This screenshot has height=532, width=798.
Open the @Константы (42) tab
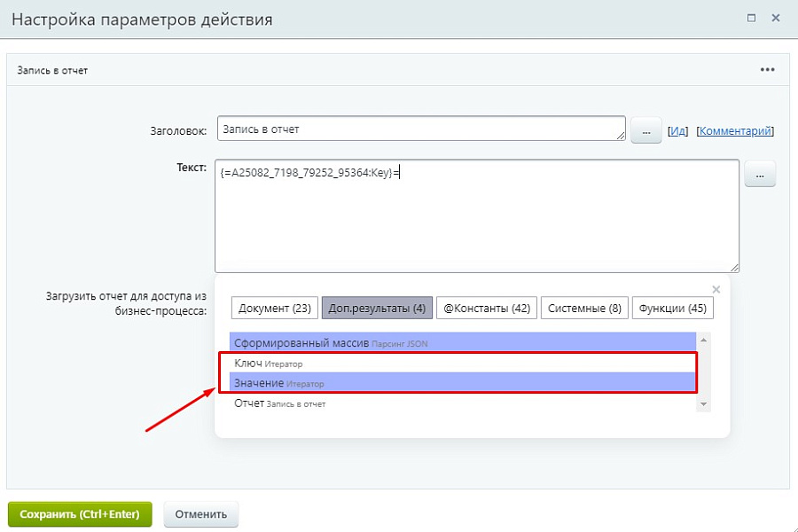(x=483, y=308)
